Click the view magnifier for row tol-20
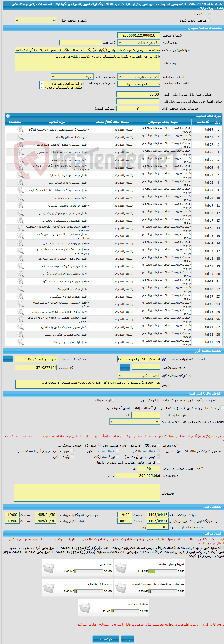 20,198
